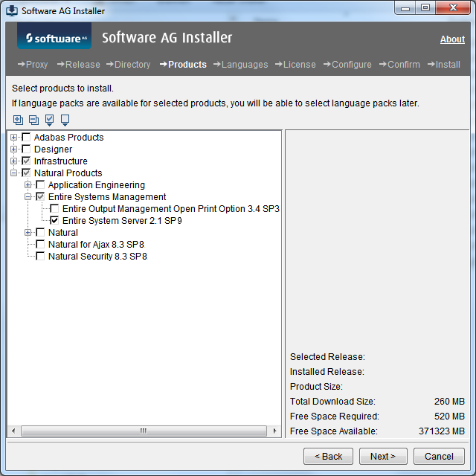Uncheck Entire System Server 2.1 SP9
This screenshot has width=476, height=476.
coord(54,221)
